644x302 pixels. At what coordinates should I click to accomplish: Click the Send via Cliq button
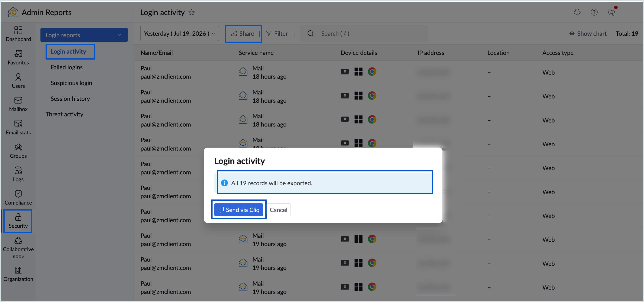239,210
